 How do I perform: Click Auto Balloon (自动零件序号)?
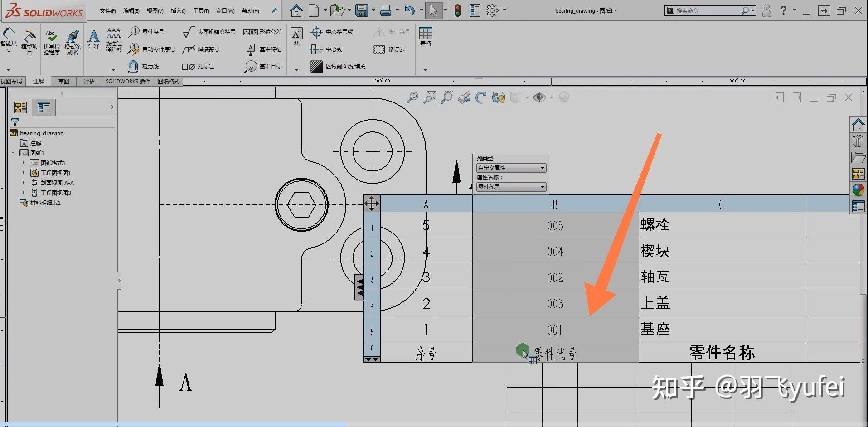coord(151,49)
